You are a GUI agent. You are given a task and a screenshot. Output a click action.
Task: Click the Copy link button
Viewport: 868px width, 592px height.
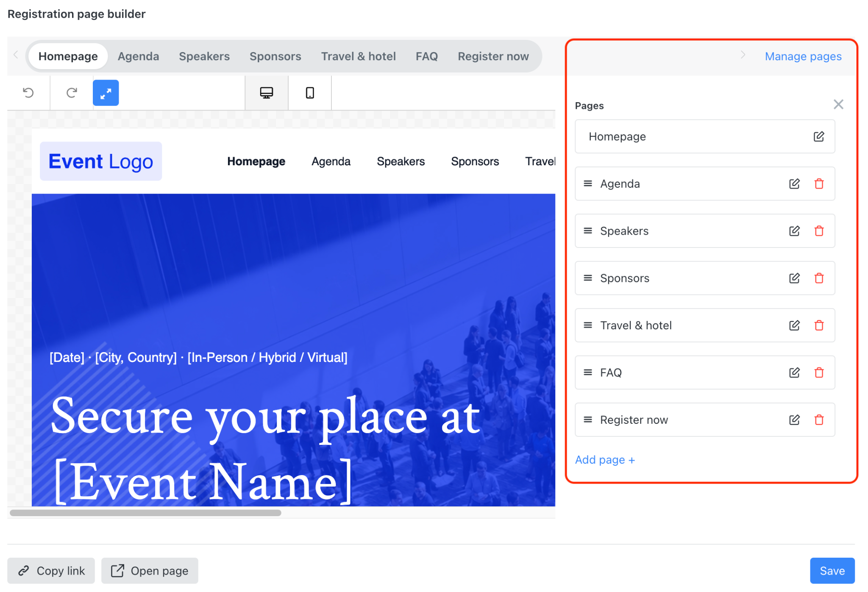51,571
